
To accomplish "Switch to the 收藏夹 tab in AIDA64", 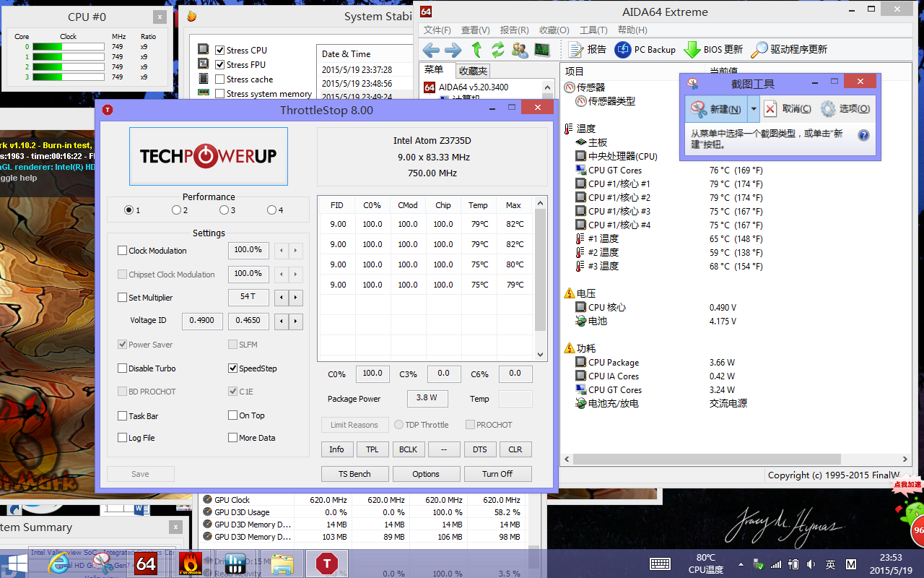I will point(473,71).
